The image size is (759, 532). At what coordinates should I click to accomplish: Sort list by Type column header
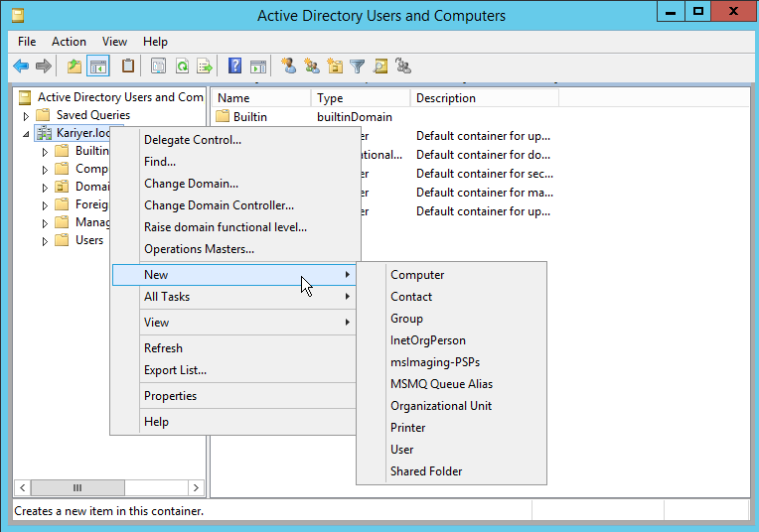[x=361, y=98]
